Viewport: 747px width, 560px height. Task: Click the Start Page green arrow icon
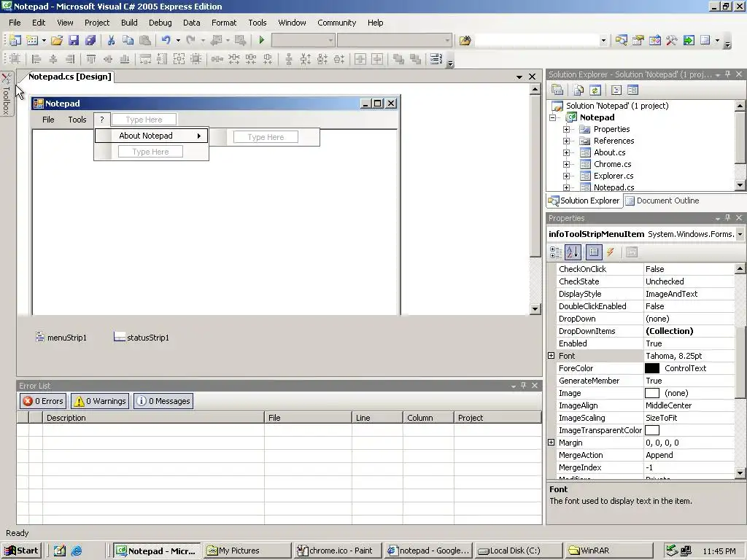click(x=689, y=41)
